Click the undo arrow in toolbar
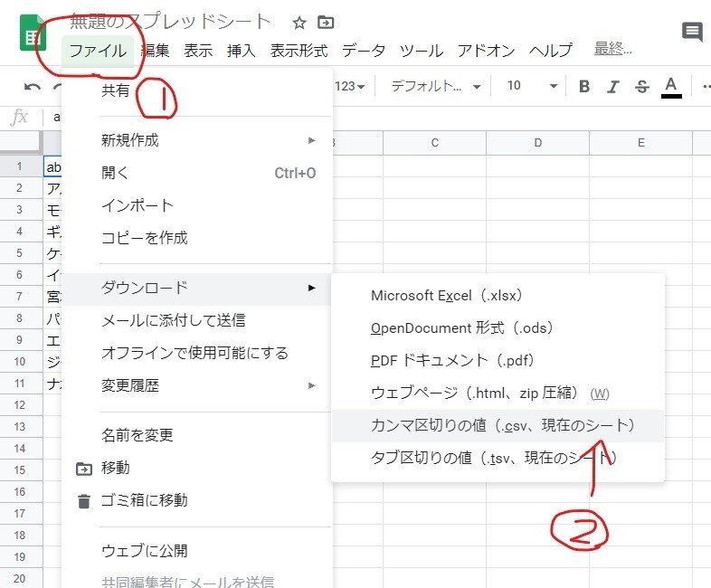 33,87
